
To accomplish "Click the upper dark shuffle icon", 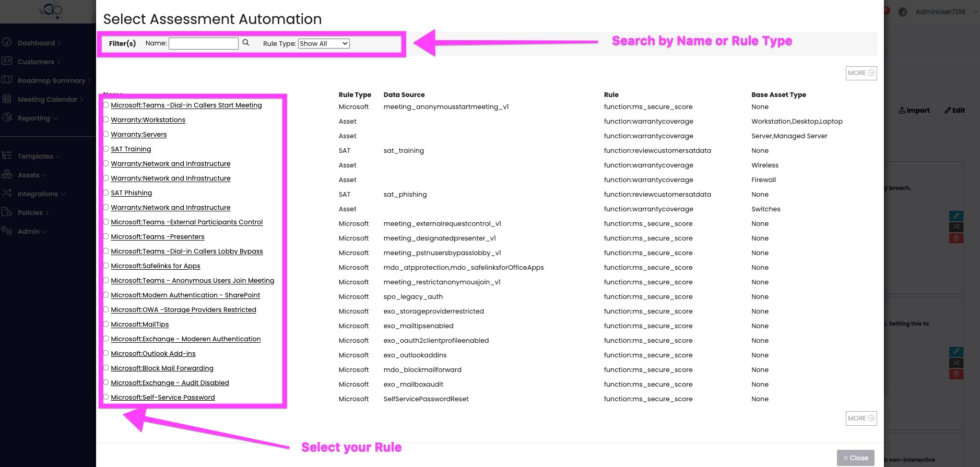I will [x=956, y=227].
